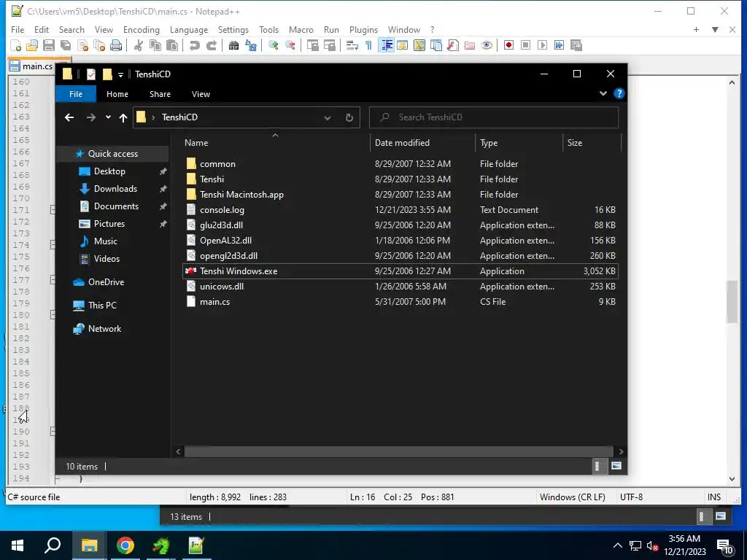Screen dimensions: 747x560
Task: Show hidden system tray icons chevron
Action: (617, 545)
